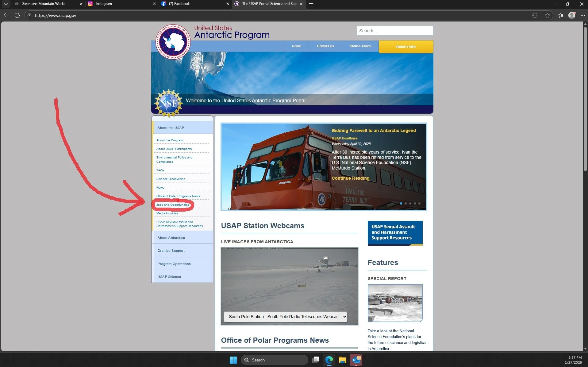The image size is (588, 367).
Task: Go to Home in site navigation
Action: click(x=296, y=46)
